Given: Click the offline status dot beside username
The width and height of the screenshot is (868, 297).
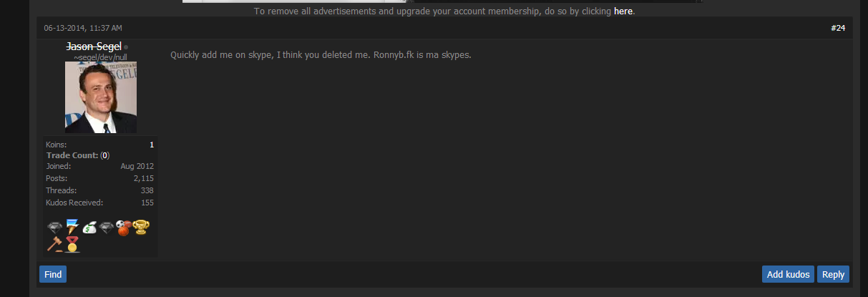Looking at the screenshot, I should click(x=126, y=47).
